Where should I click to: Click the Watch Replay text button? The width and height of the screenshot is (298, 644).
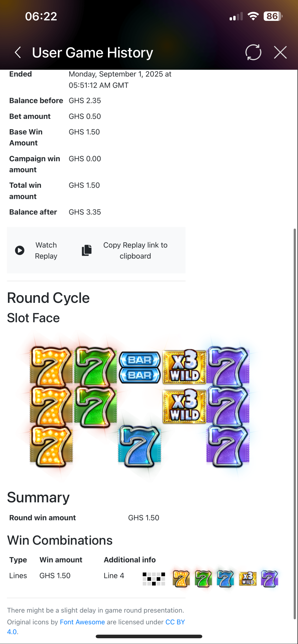[46, 250]
